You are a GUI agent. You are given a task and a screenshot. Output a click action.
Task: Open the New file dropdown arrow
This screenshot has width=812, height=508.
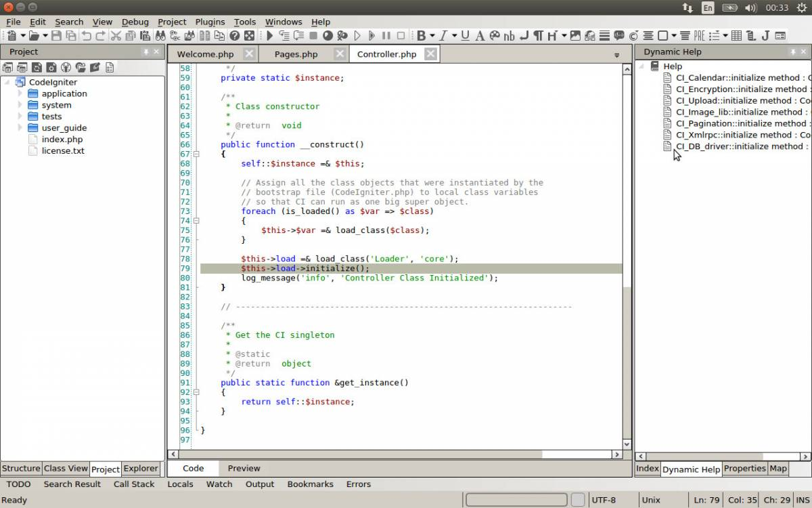[23, 36]
